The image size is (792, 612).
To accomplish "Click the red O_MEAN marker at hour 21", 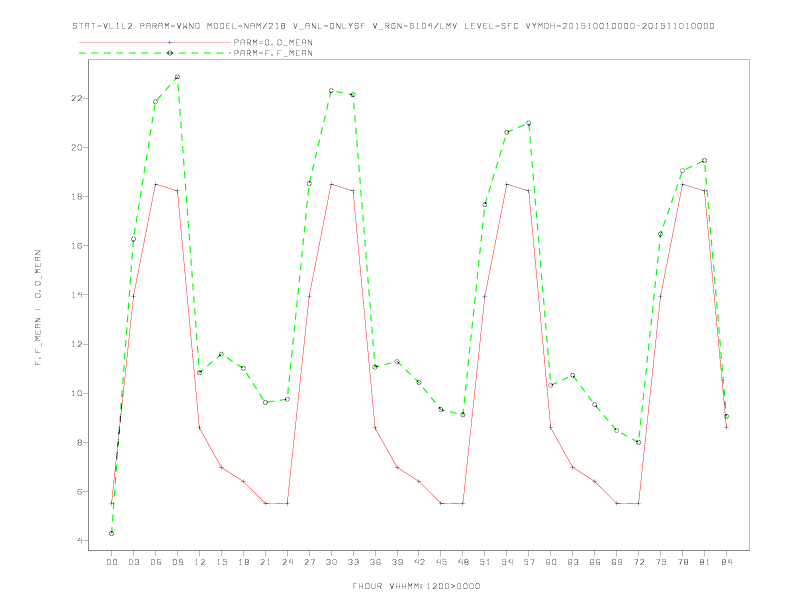I will pos(265,503).
